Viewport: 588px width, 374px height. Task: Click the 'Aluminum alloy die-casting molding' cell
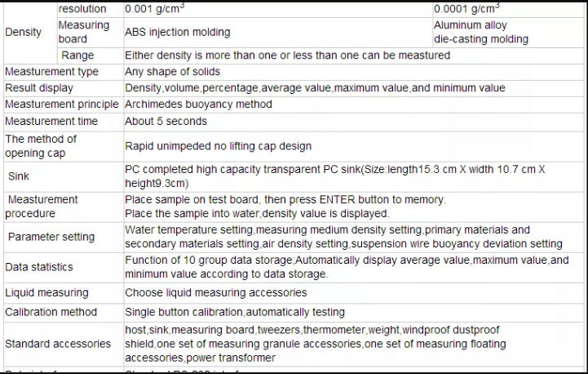[480, 32]
